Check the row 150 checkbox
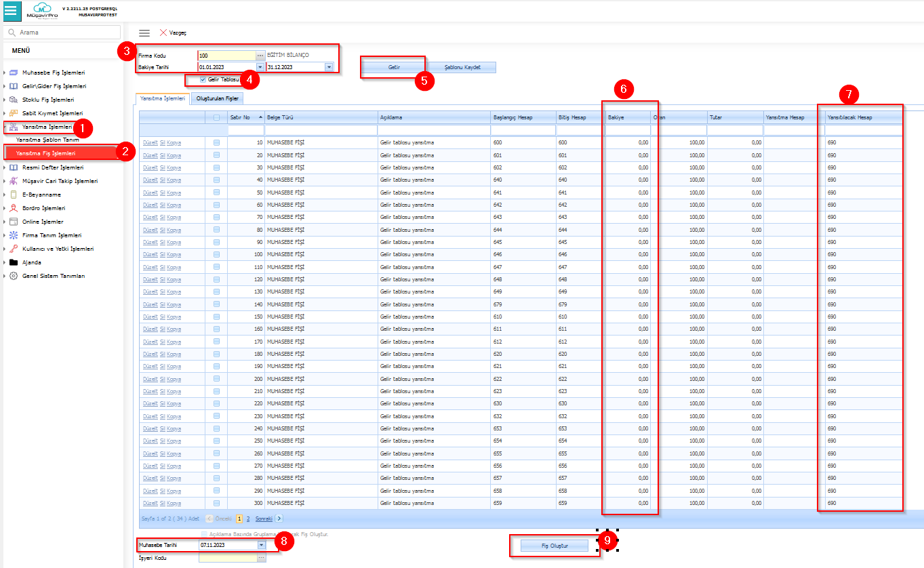924x568 pixels. coord(216,317)
